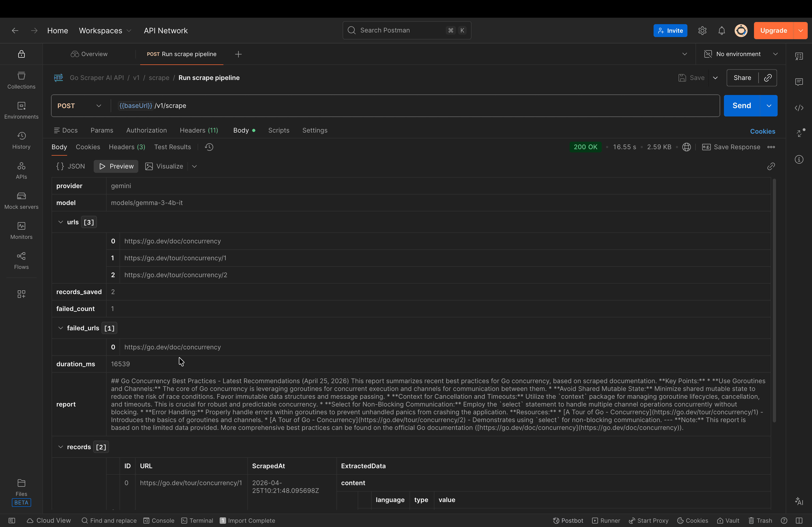Open the Flows sidebar section
The width and height of the screenshot is (812, 527).
[x=21, y=261]
